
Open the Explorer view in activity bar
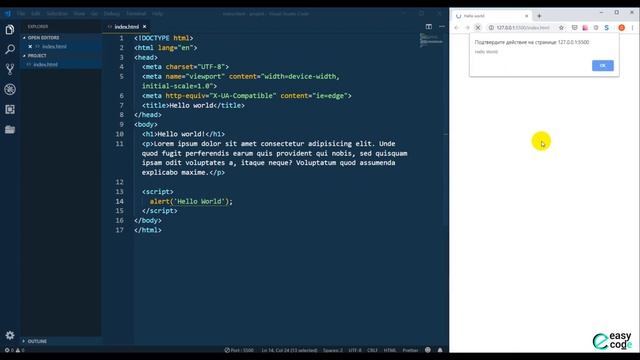(x=10, y=30)
